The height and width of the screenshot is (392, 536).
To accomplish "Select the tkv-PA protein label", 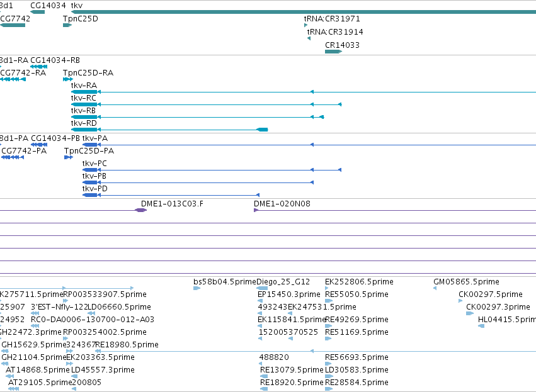I will [95, 138].
